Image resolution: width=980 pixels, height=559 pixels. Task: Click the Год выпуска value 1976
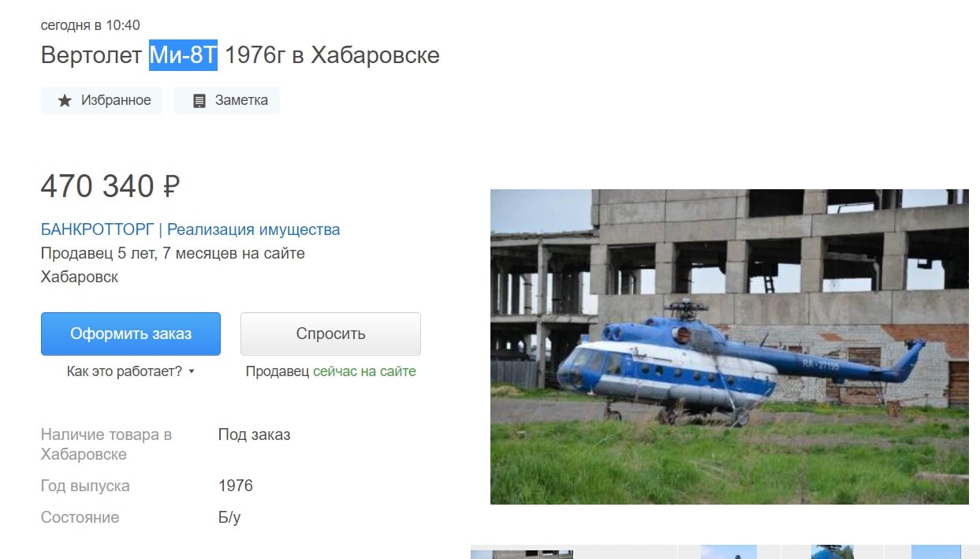pyautogui.click(x=236, y=486)
